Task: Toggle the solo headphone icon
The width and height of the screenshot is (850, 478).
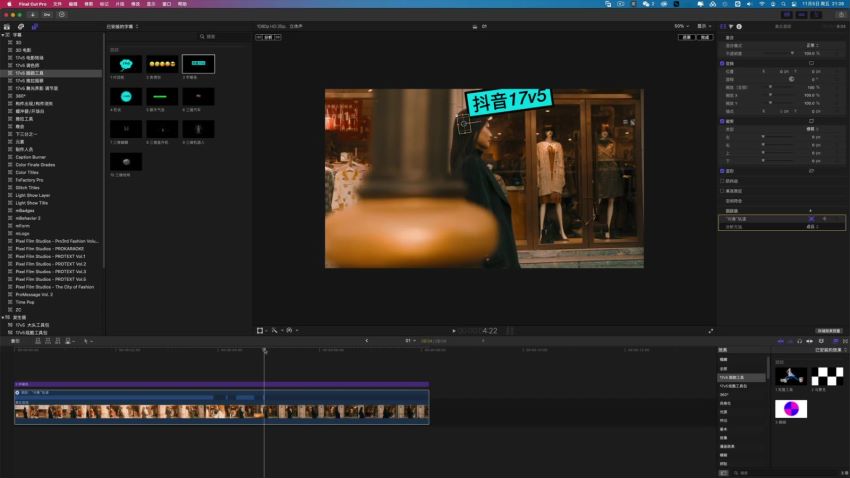Action: [800, 341]
